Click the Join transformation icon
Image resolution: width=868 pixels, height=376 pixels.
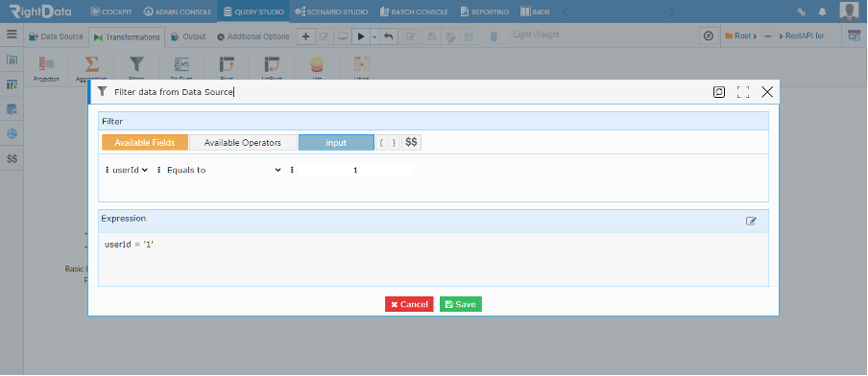pyautogui.click(x=317, y=64)
